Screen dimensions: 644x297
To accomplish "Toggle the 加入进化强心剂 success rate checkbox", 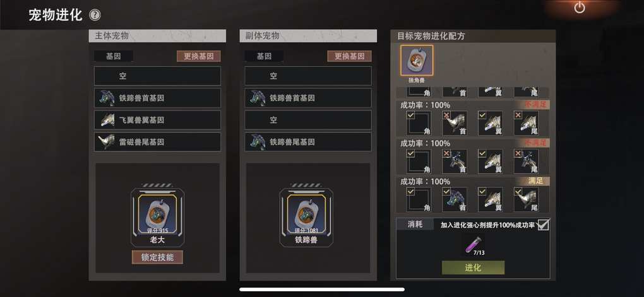I will 543,225.
